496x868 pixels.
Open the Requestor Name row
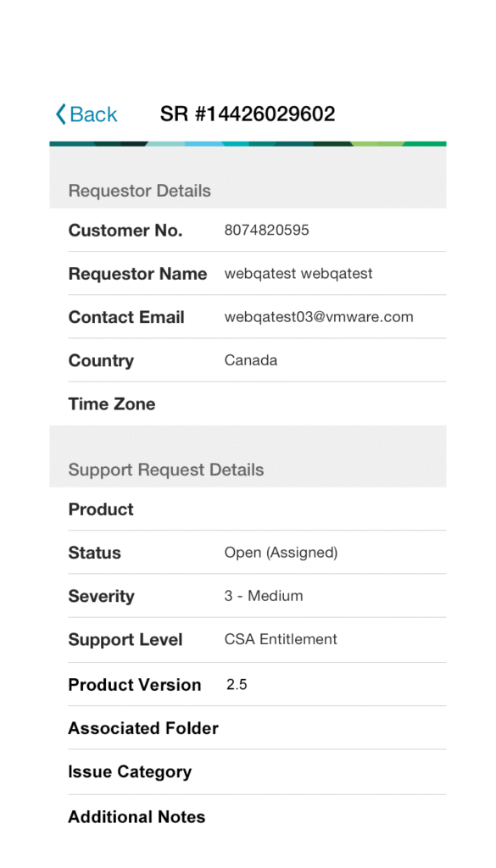(248, 274)
